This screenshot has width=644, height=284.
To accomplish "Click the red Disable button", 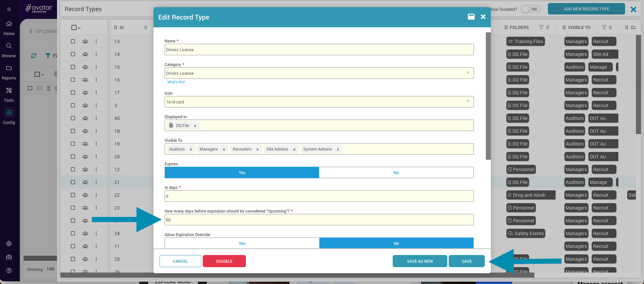I will [x=224, y=261].
